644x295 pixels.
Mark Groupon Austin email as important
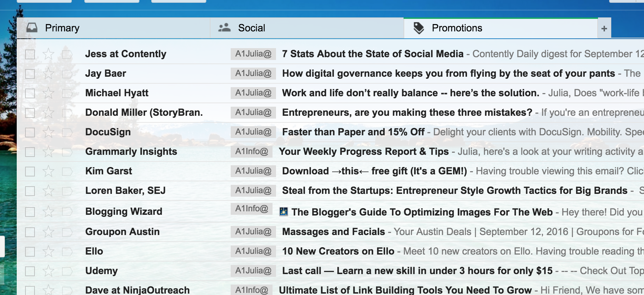click(x=67, y=232)
